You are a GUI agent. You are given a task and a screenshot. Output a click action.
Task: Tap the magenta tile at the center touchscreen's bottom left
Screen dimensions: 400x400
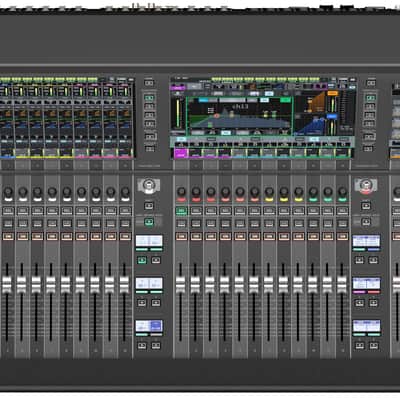[x=181, y=153]
